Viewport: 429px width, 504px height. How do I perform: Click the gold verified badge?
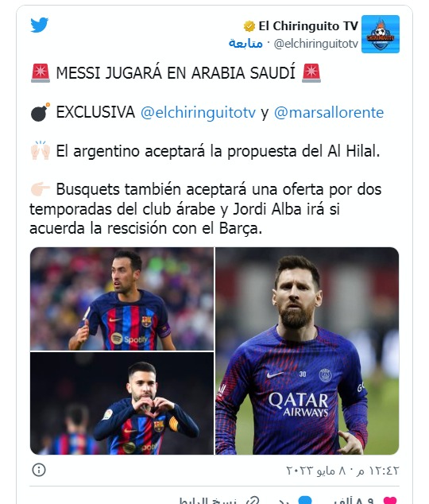pos(249,26)
